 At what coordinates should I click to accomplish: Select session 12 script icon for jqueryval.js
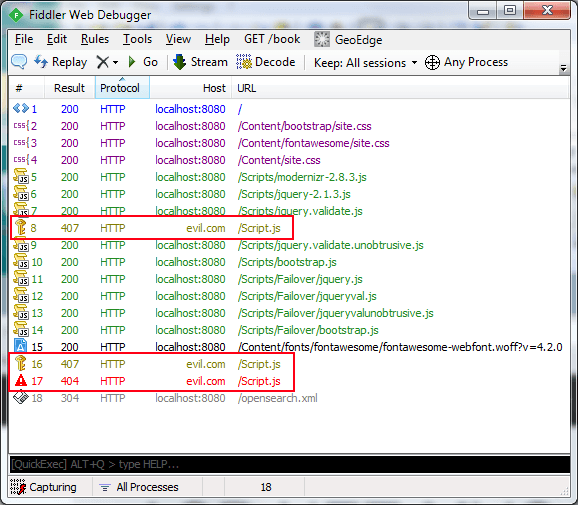click(x=21, y=296)
